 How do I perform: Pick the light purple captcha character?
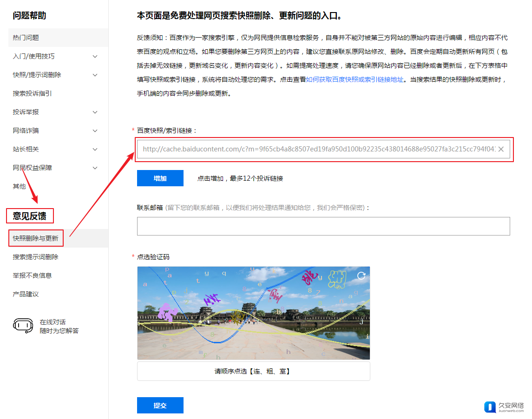pos(167,312)
